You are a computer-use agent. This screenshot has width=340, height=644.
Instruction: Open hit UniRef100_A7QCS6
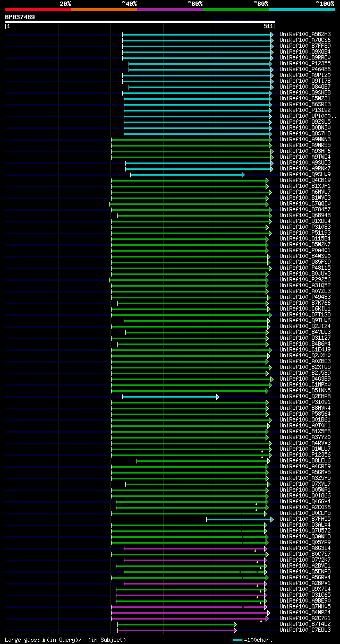305,40
